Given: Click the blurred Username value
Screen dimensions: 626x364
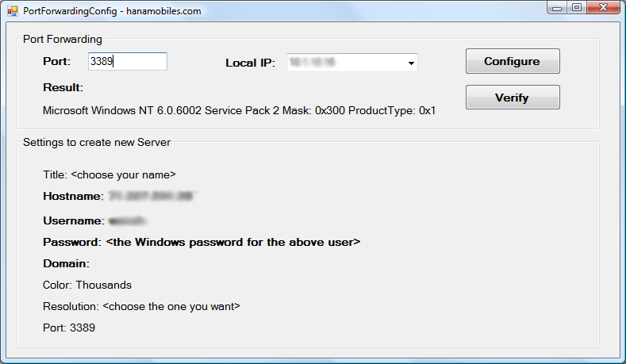Looking at the screenshot, I should tap(127, 220).
